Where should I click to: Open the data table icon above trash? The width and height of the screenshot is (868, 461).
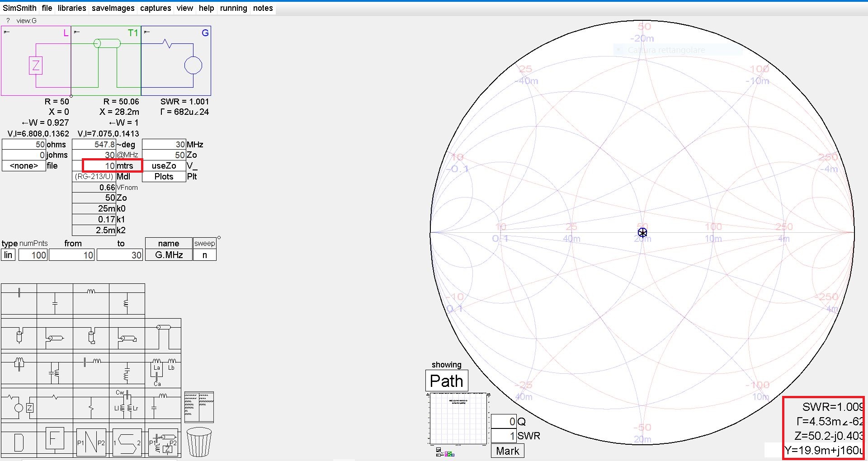tap(199, 407)
